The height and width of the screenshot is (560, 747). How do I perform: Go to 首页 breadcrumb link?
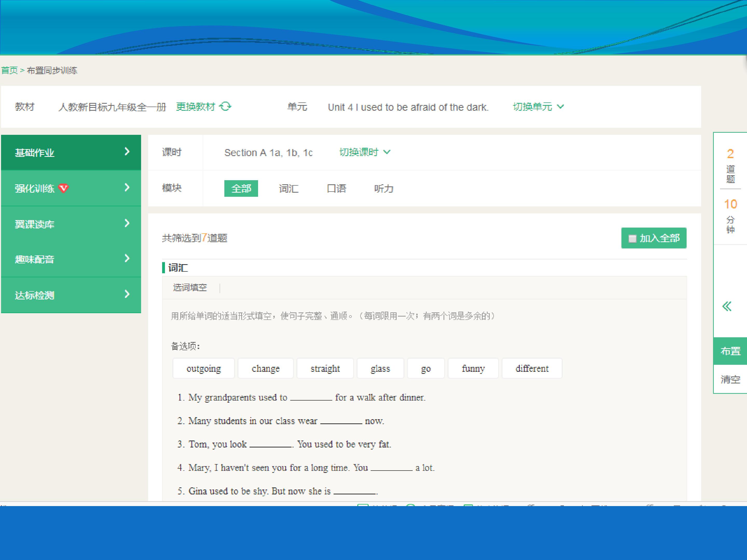click(x=9, y=70)
